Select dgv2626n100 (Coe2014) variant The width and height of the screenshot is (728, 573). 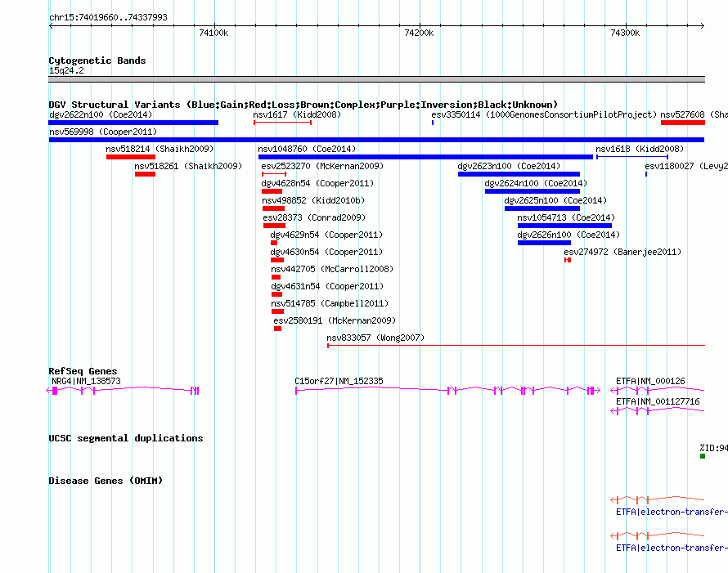pos(568,235)
